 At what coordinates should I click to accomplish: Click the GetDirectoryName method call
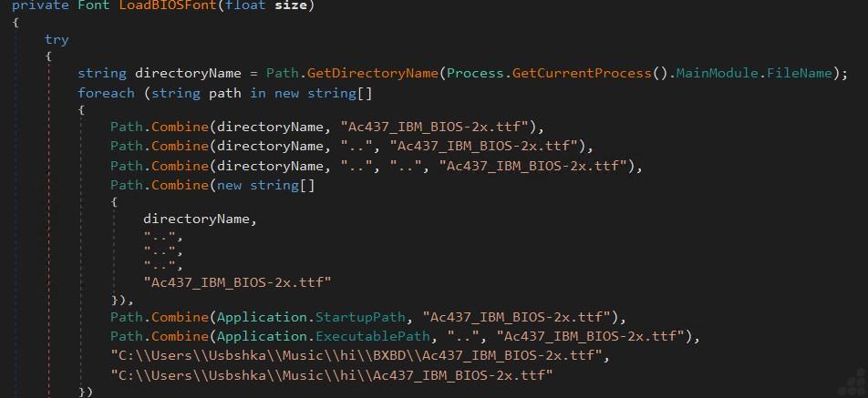(x=373, y=73)
